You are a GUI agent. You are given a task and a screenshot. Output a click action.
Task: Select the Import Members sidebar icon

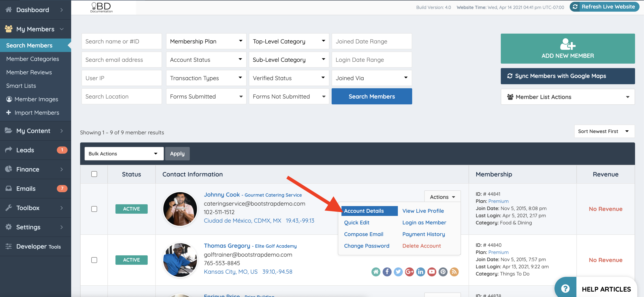pyautogui.click(x=9, y=113)
